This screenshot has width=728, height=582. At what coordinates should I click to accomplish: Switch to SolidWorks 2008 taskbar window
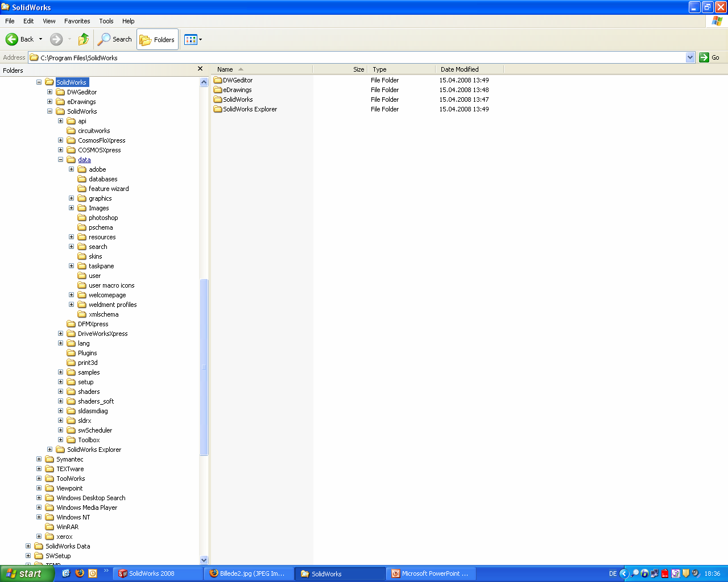tap(158, 573)
